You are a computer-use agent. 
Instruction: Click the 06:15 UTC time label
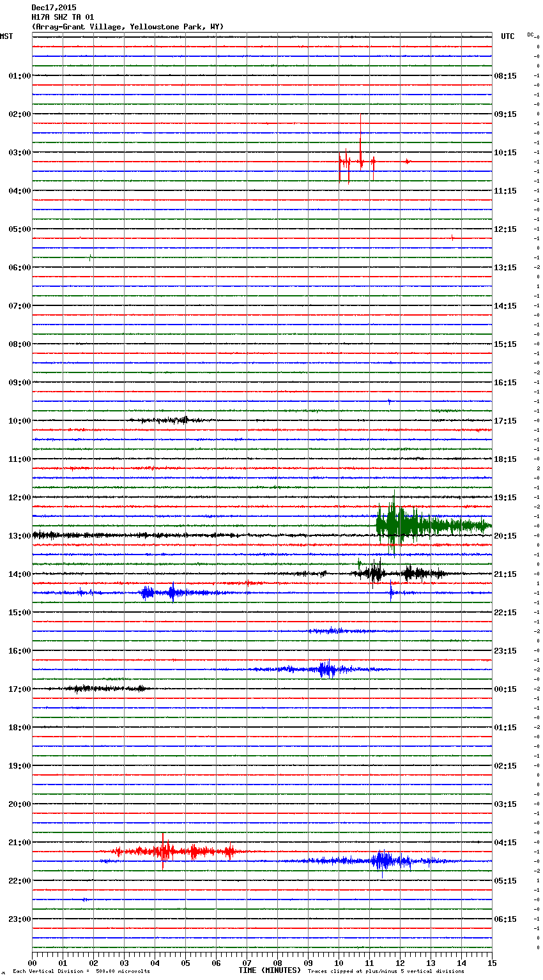pyautogui.click(x=505, y=919)
